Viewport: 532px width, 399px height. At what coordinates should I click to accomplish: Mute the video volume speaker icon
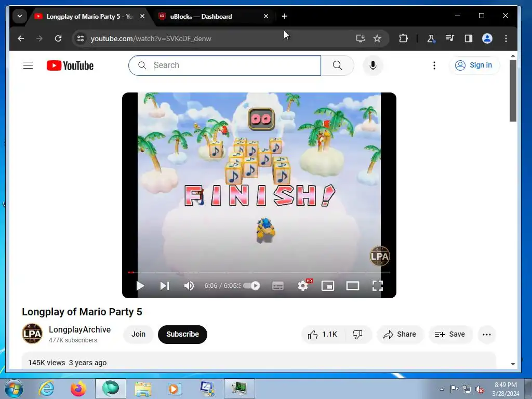pyautogui.click(x=189, y=286)
